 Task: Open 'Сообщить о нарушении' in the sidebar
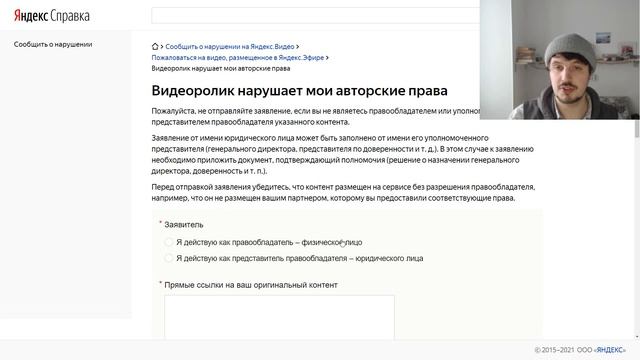(53, 44)
